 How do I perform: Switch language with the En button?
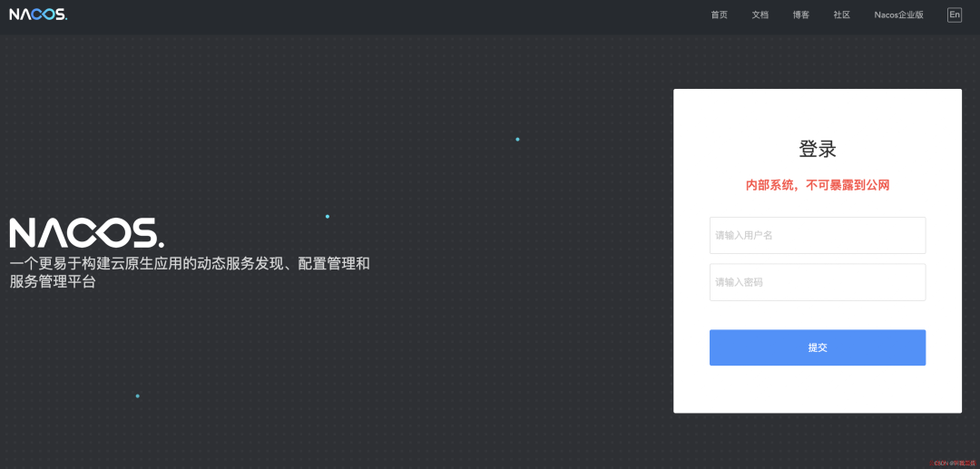(955, 15)
